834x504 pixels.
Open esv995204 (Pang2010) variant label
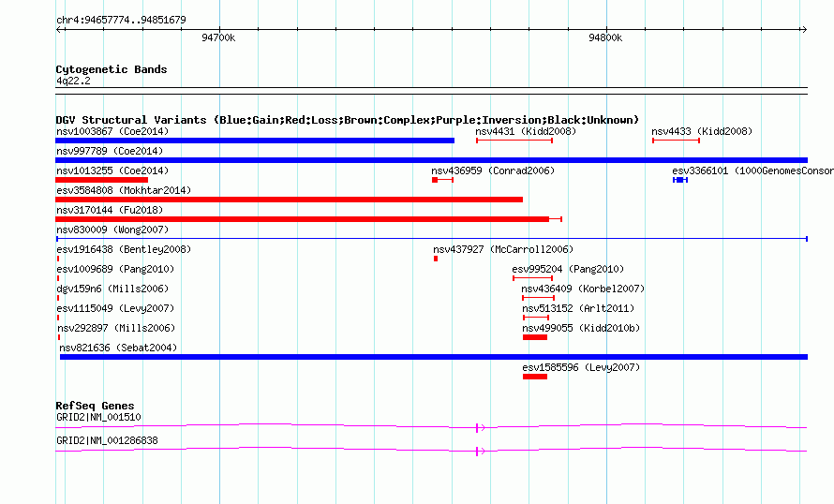[568, 269]
